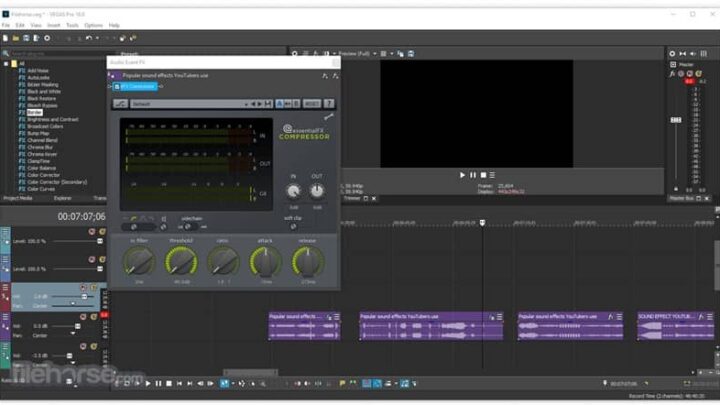Screen dimensions: 720x405
Task: Save the compressor preset with disk icon
Action: click(x=268, y=104)
